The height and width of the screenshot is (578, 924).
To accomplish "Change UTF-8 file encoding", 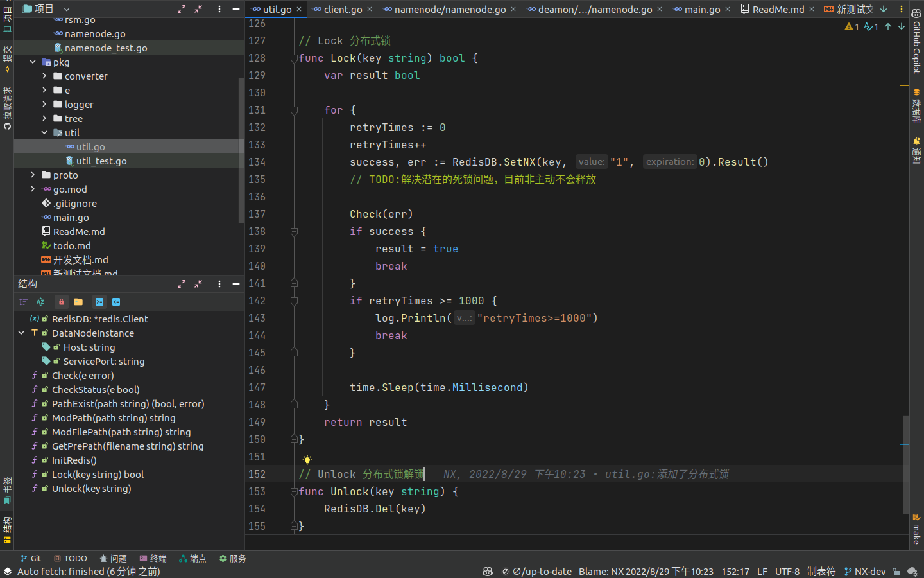I will tap(787, 572).
